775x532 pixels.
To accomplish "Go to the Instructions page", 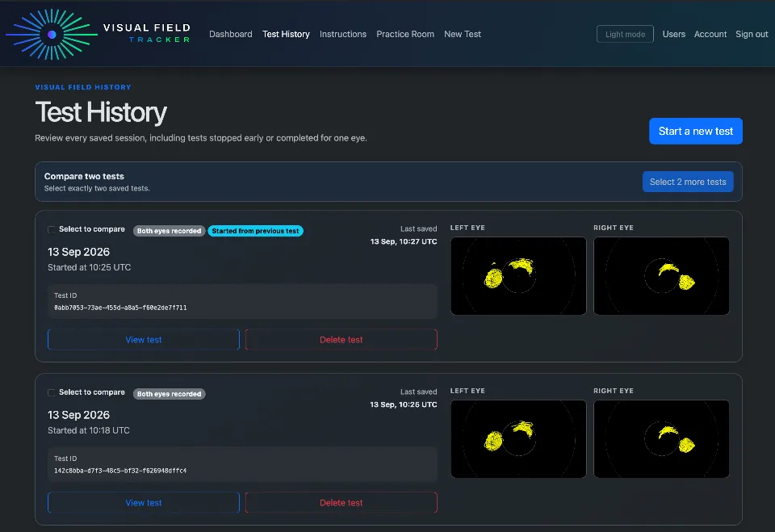I will [343, 34].
